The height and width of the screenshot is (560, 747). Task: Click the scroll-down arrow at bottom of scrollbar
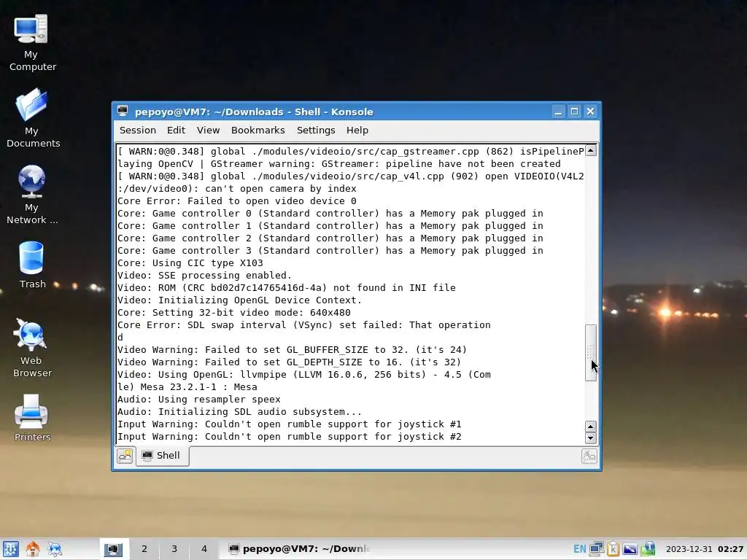point(591,438)
